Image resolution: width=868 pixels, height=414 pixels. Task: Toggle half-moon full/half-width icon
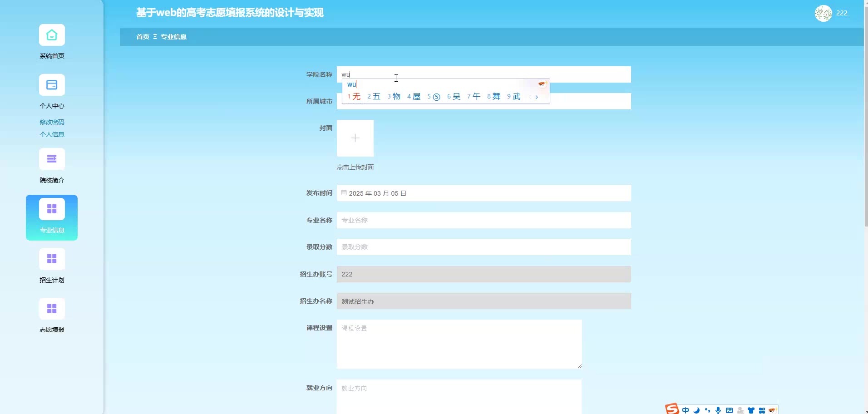[x=696, y=410]
